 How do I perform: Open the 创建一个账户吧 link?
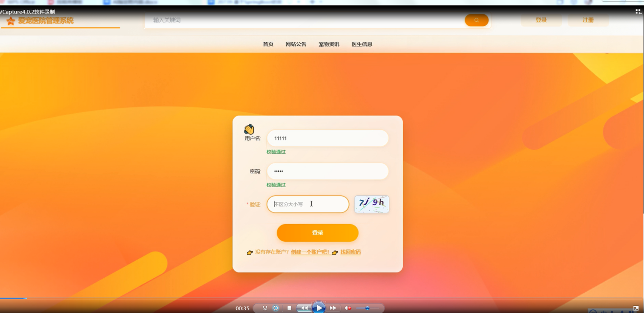coord(311,252)
